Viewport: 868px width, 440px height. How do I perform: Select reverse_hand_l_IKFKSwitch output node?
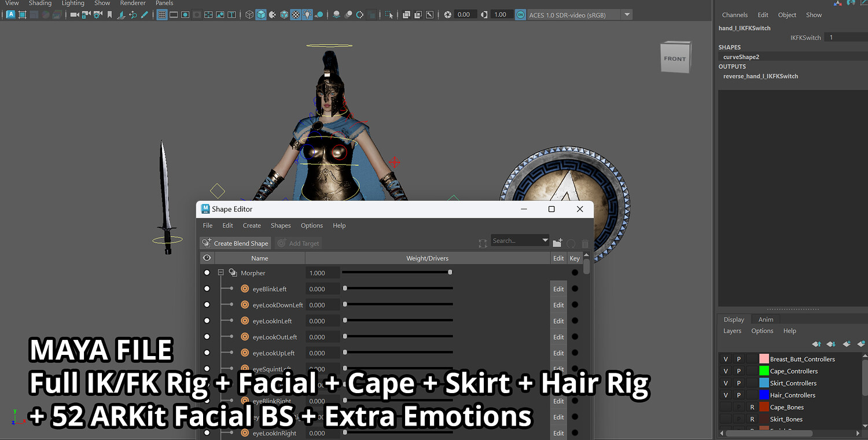(x=760, y=76)
